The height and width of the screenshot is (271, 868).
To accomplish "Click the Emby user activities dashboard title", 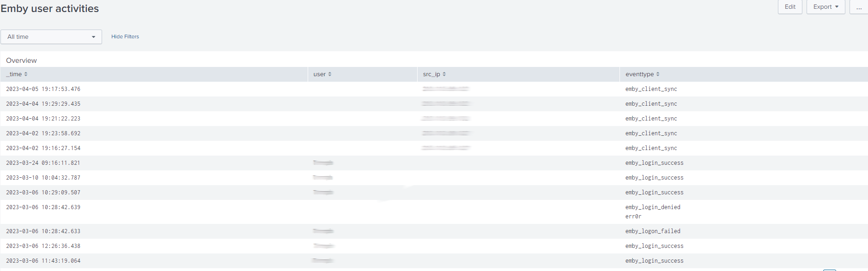I will 49,9.
